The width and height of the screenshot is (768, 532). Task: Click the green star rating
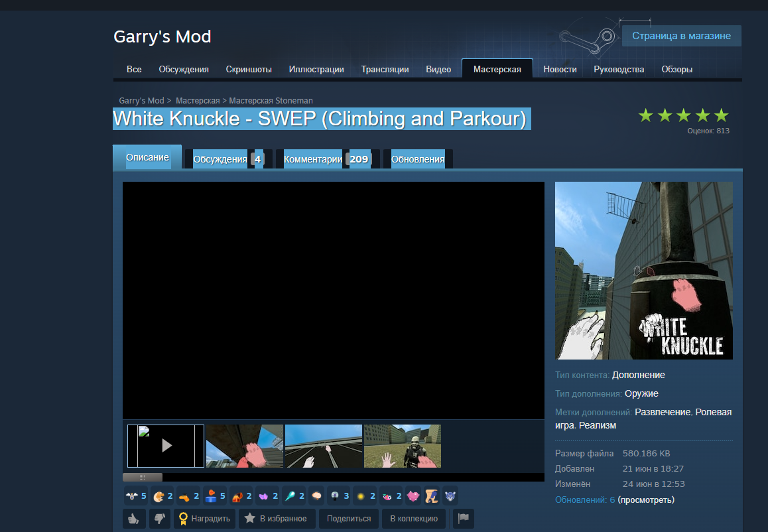point(683,115)
